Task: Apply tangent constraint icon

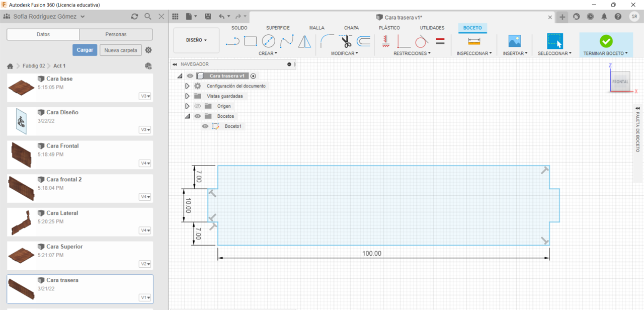Action: [x=422, y=41]
